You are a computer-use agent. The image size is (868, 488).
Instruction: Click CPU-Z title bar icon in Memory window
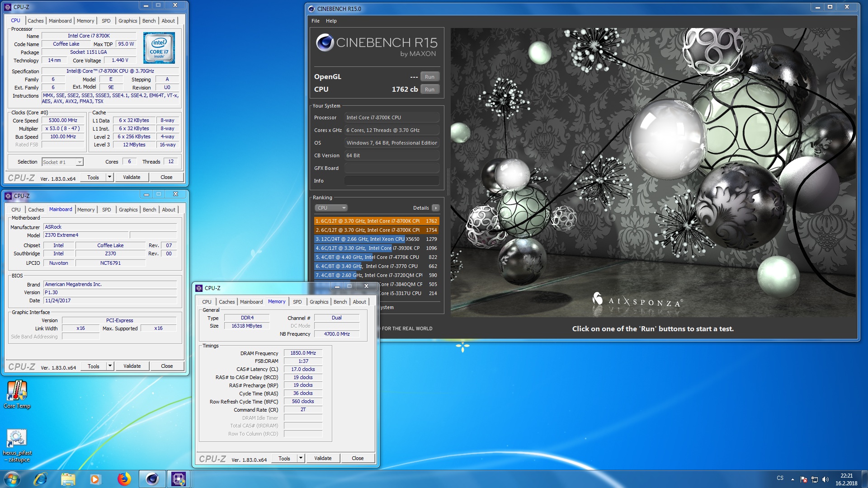tap(199, 288)
